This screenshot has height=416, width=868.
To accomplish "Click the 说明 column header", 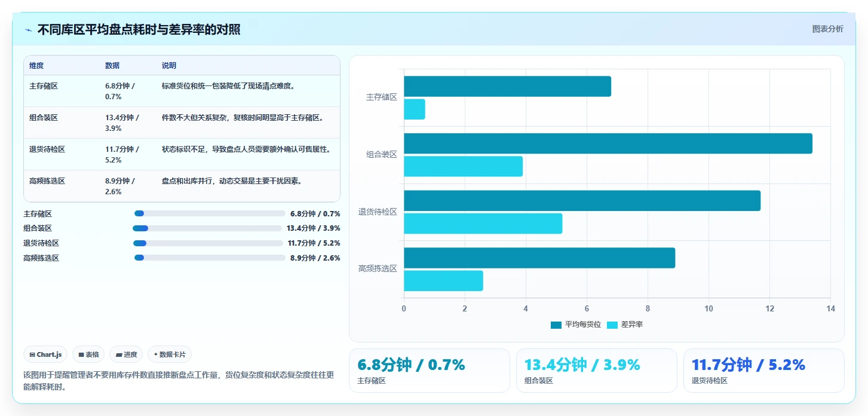I will 169,66.
